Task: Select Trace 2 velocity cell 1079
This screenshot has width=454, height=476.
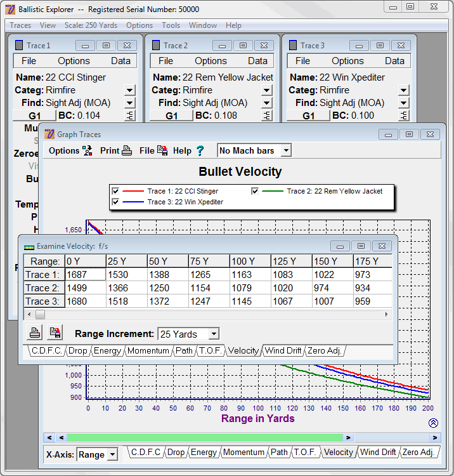Action: pyautogui.click(x=250, y=288)
